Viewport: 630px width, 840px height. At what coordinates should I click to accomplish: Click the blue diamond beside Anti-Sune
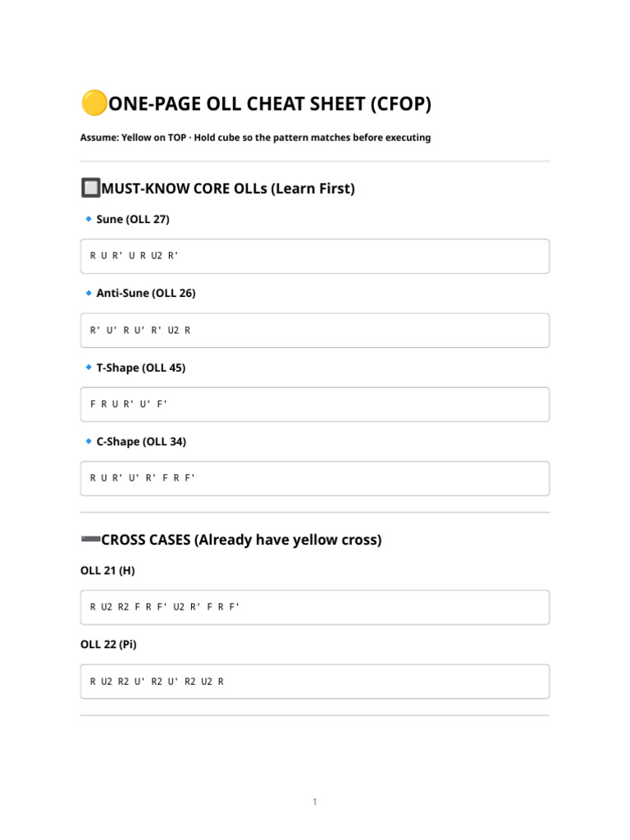coord(89,293)
